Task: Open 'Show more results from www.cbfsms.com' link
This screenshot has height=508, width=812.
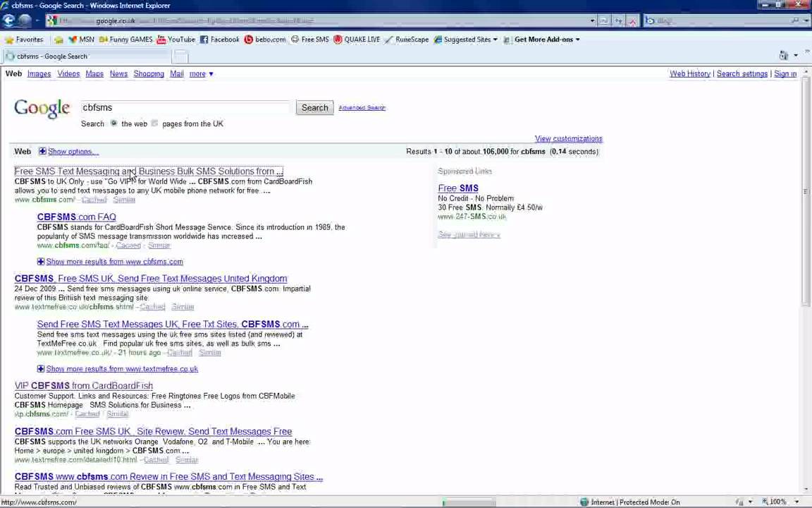Action: click(114, 261)
